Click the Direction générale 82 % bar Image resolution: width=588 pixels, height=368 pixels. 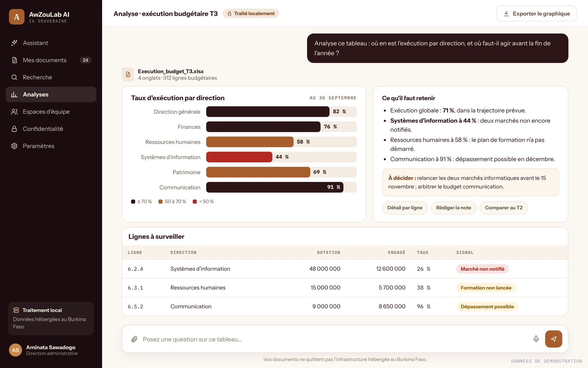tap(268, 112)
